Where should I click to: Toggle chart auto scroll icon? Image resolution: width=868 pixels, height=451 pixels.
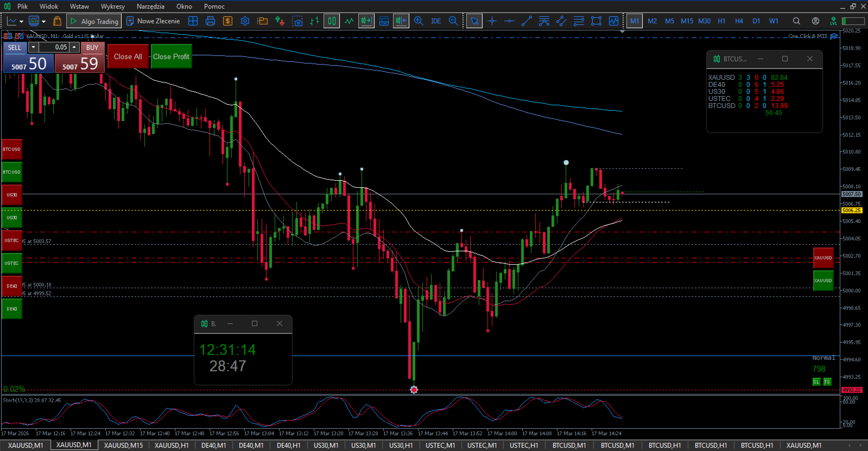click(366, 21)
